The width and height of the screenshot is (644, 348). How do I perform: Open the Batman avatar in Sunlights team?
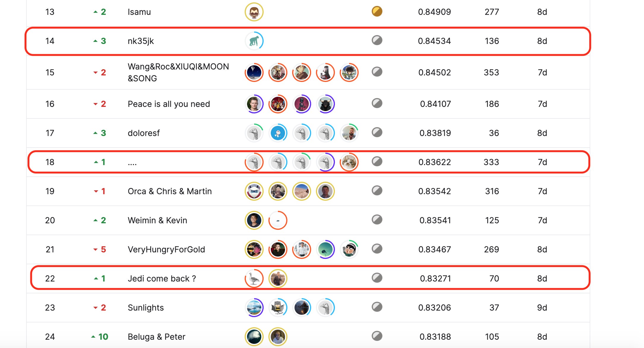tap(278, 308)
